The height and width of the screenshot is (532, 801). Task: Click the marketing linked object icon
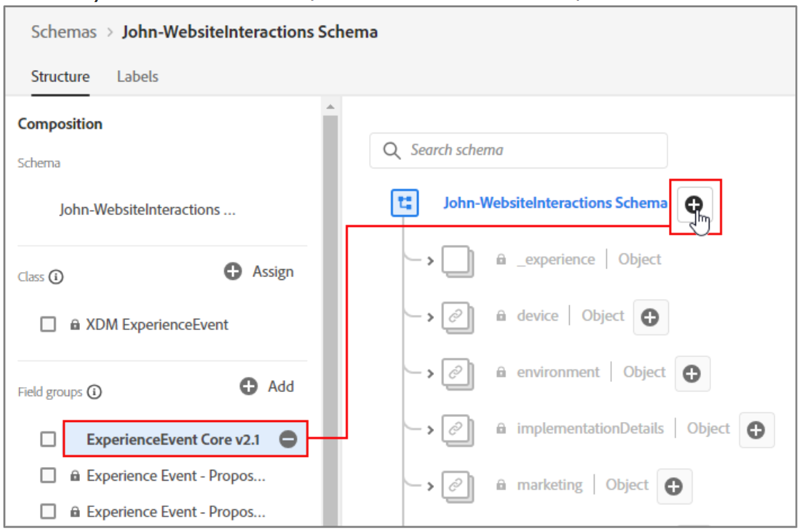(x=457, y=486)
